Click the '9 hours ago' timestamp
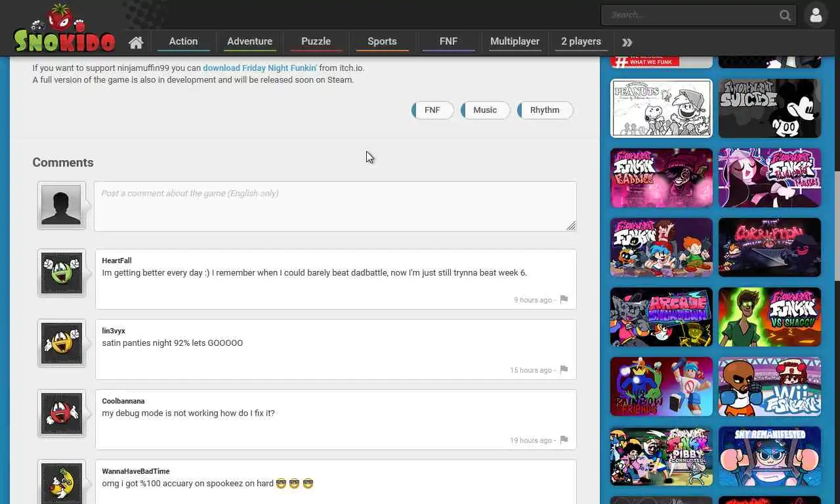Screen dimensions: 840x504 (533, 300)
